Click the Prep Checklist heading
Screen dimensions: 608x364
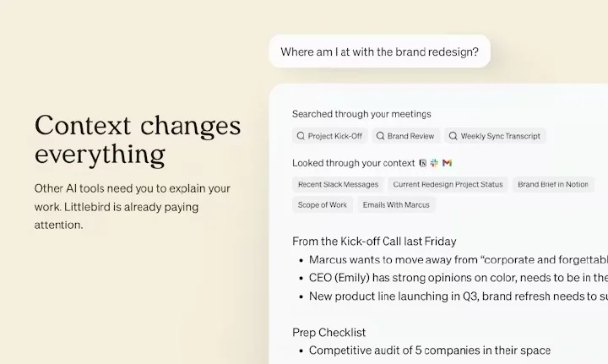coord(328,333)
